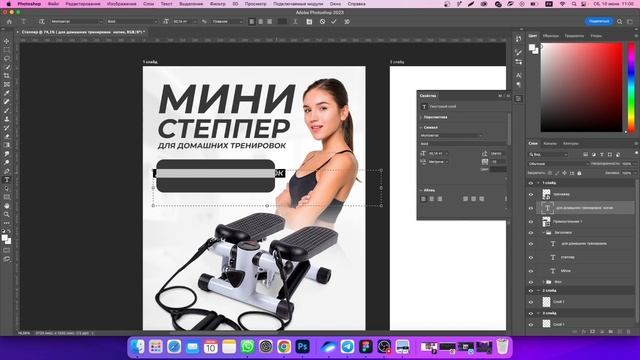Image resolution: width=640 pixels, height=360 pixels.
Task: Hide the '2 слайд' artboard
Action: [531, 291]
